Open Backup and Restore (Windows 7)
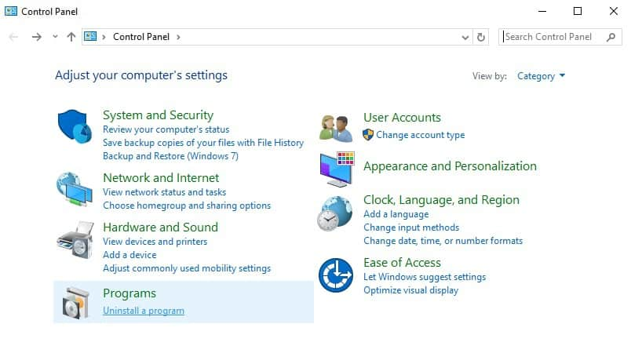The height and width of the screenshot is (364, 631). coord(170,156)
